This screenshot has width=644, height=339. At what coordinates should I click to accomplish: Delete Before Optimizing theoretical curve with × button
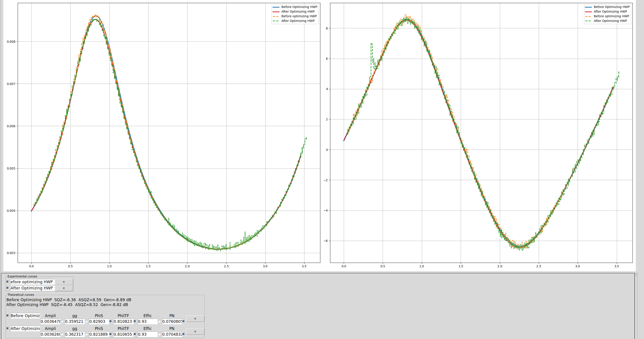pyautogui.click(x=195, y=319)
